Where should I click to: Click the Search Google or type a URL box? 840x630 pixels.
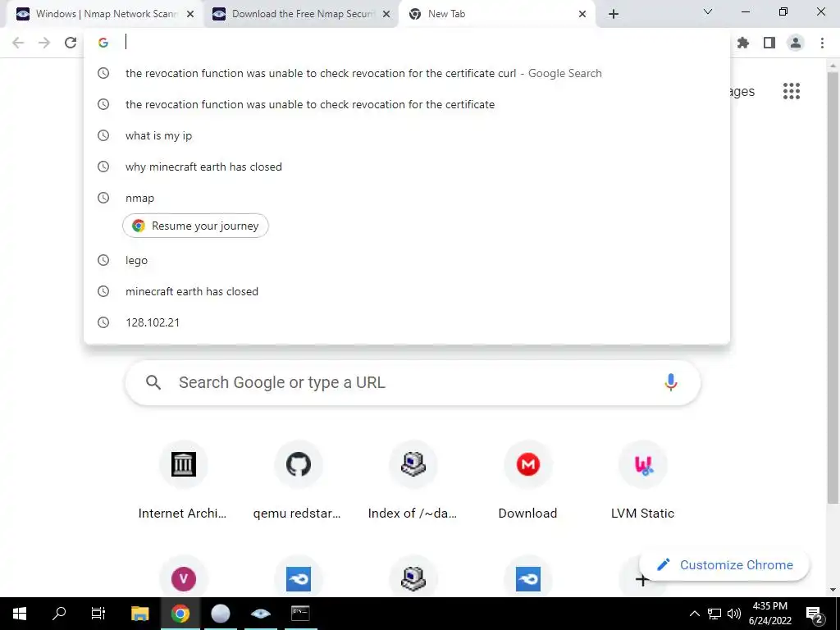pos(413,382)
